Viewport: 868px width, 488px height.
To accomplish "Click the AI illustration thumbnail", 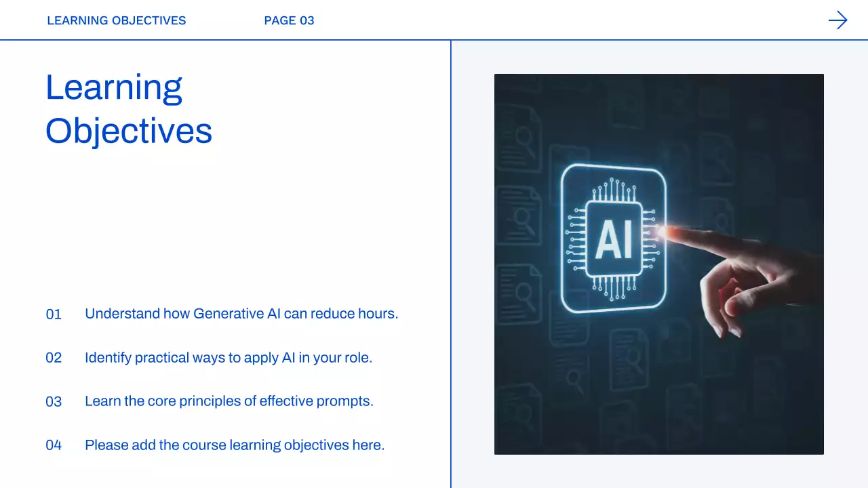I will coord(658,264).
